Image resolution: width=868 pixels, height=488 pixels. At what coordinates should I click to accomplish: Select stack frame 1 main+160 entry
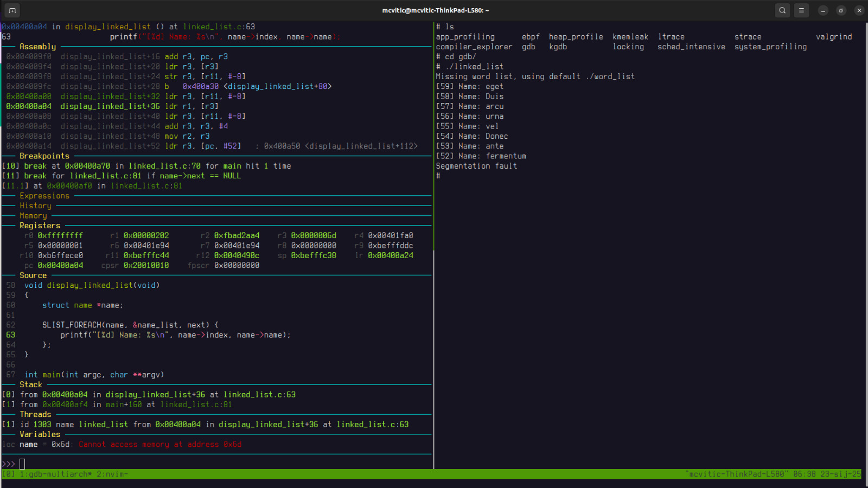117,404
